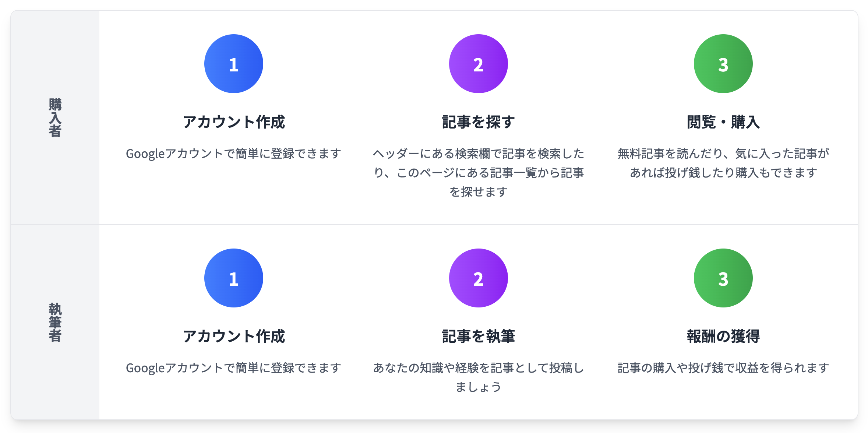Click the blue step 1 circle in the 購入者 row
868x433 pixels.
(233, 64)
